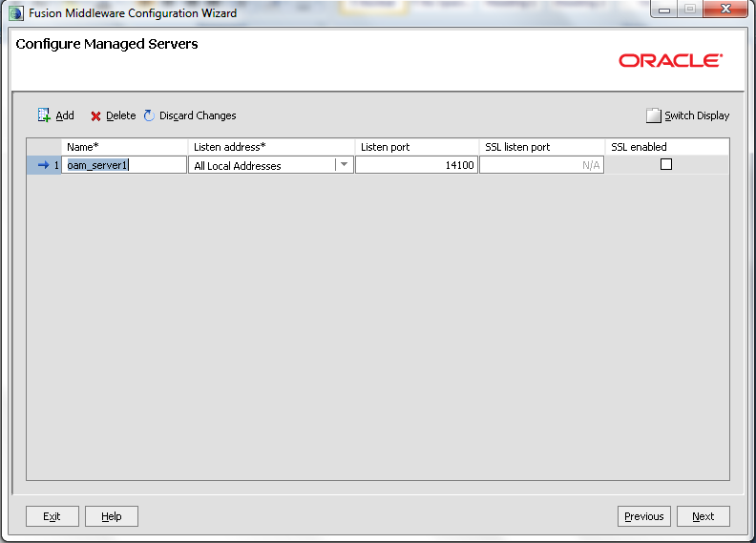Image resolution: width=756 pixels, height=543 pixels.
Task: Open the Help button
Action: pos(112,516)
